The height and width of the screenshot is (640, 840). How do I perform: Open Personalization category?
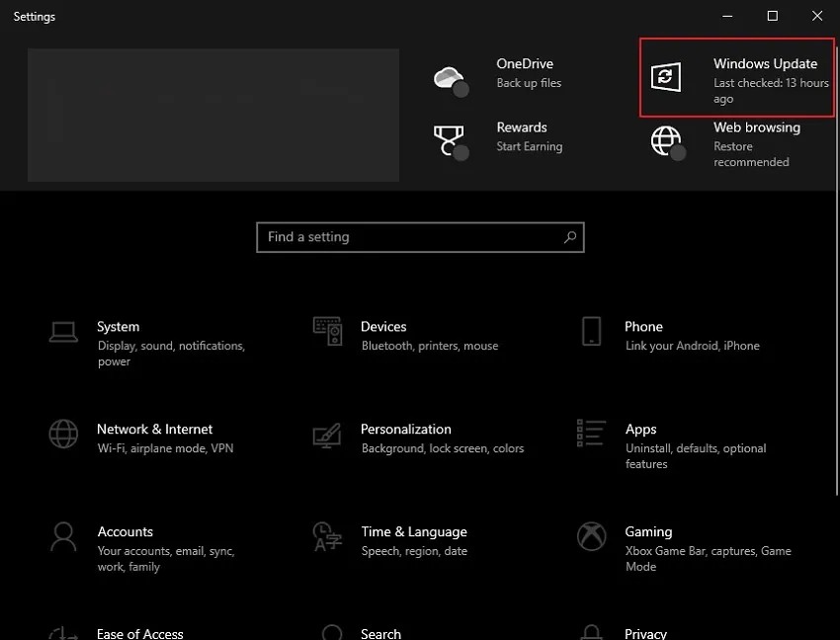tap(406, 429)
